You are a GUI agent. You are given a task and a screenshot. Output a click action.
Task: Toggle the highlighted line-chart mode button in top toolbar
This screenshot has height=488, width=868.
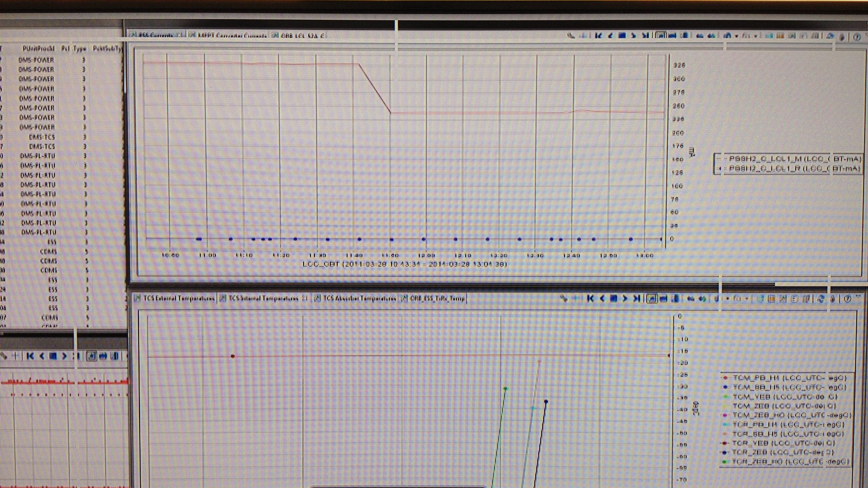click(x=661, y=36)
